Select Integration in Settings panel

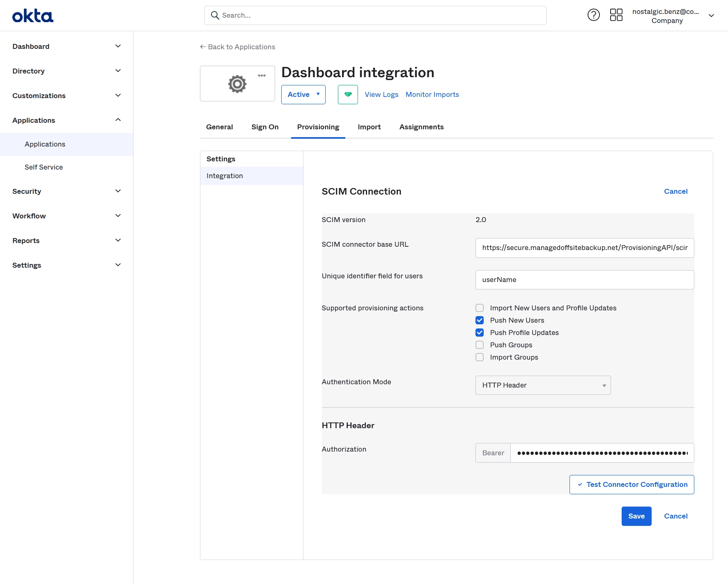tap(252, 176)
